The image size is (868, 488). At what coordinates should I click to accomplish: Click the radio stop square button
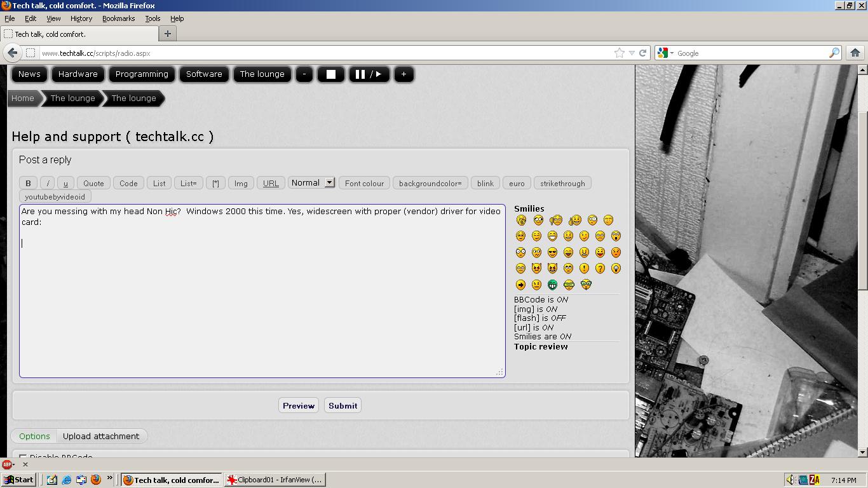pyautogui.click(x=331, y=74)
